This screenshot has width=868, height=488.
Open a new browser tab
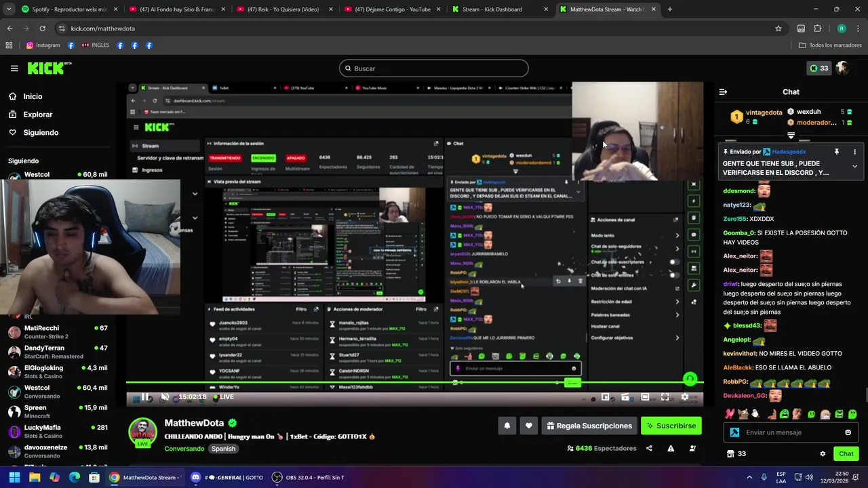click(670, 9)
